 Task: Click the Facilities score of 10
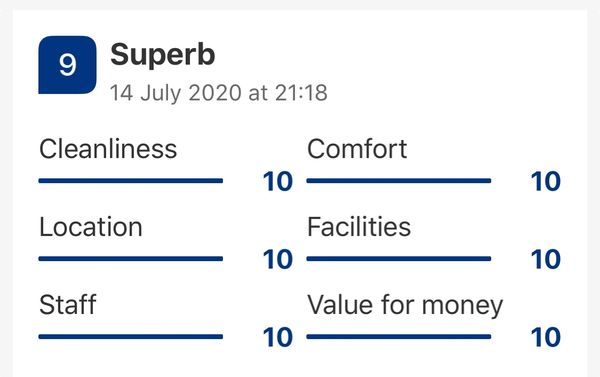pos(546,259)
